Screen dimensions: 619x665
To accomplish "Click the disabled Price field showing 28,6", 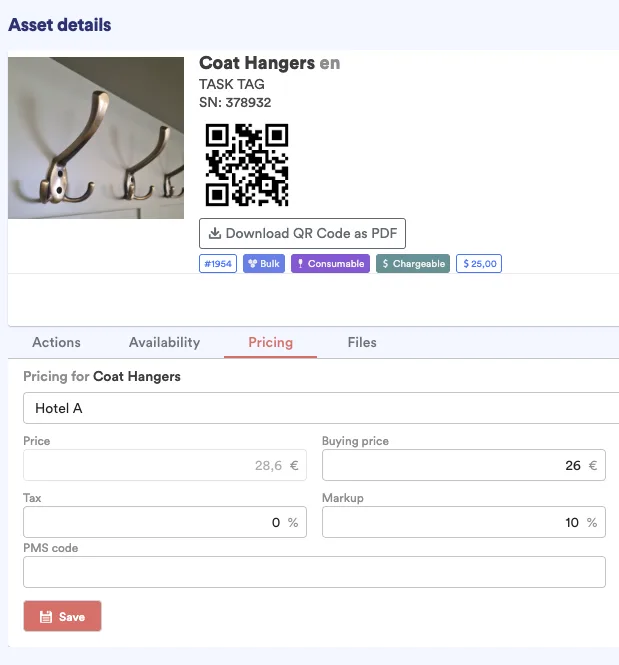I will tap(165, 465).
